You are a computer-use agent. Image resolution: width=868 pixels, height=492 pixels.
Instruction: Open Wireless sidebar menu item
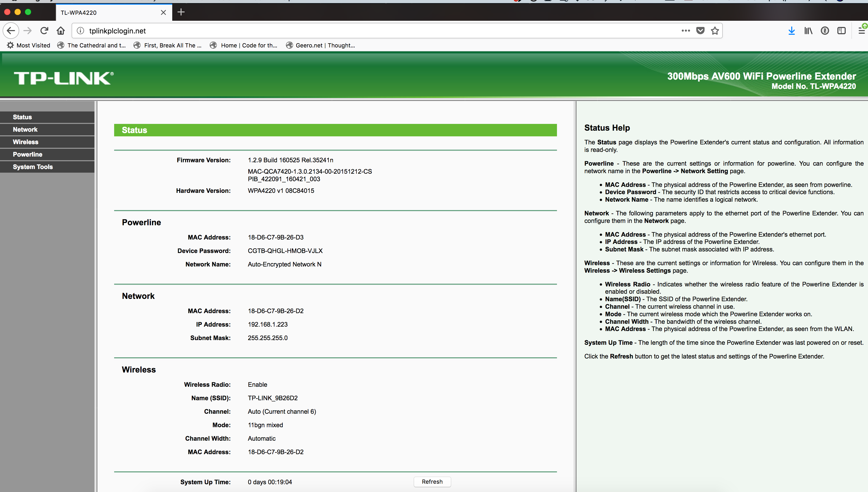click(47, 142)
